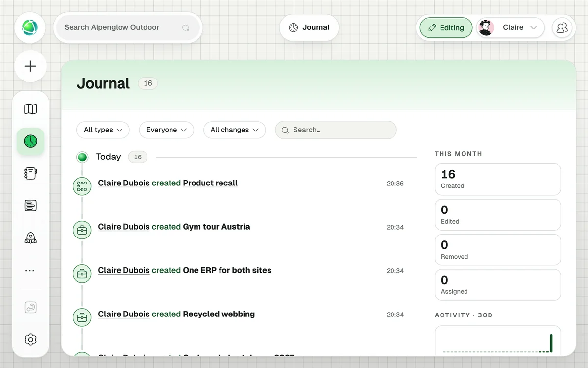The height and width of the screenshot is (368, 588).
Task: Click the Journal tab at top center
Action: click(309, 27)
